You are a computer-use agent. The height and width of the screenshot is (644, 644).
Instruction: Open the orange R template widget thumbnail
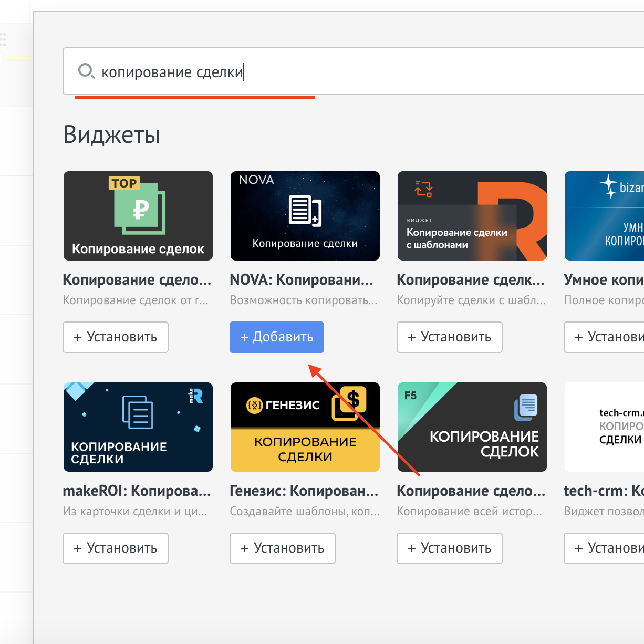[x=472, y=215]
